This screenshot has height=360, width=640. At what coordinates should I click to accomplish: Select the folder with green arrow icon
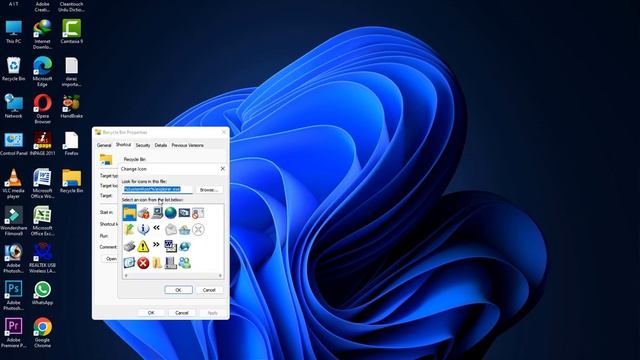tap(129, 229)
